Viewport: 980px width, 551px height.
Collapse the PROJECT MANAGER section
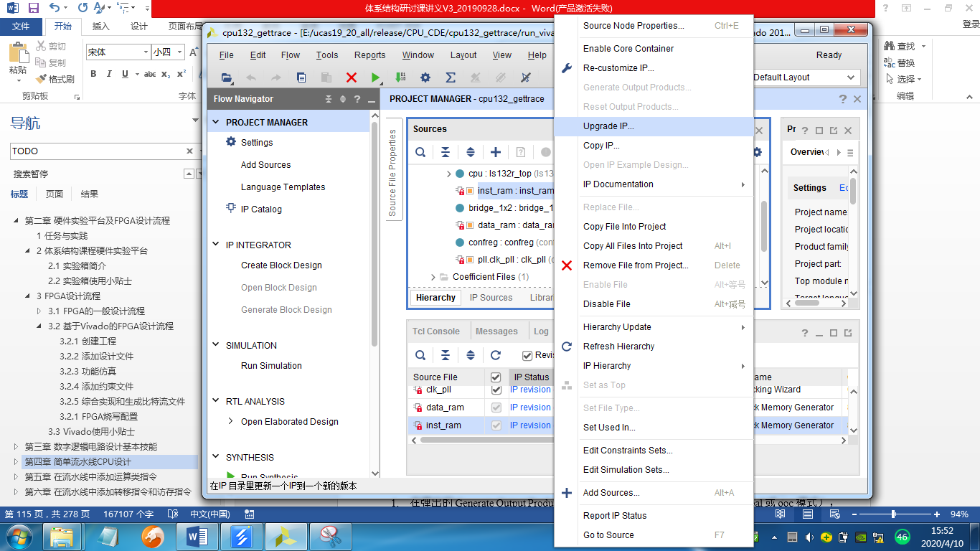(216, 122)
